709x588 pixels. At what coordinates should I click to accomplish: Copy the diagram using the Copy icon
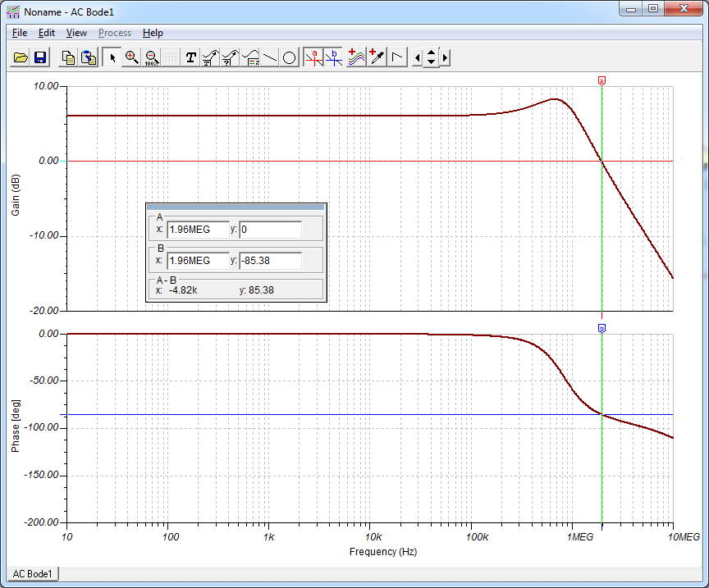tap(68, 57)
